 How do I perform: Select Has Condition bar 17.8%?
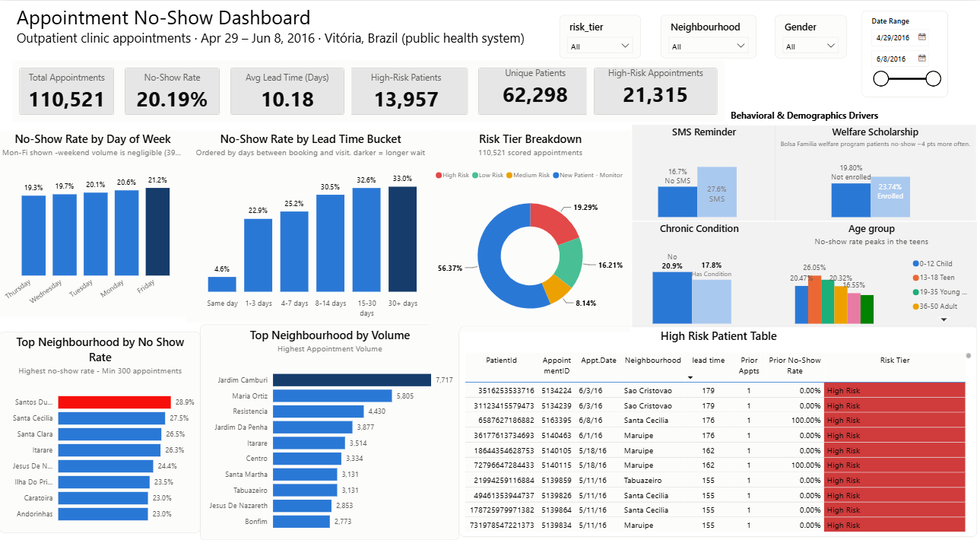pyautogui.click(x=712, y=302)
